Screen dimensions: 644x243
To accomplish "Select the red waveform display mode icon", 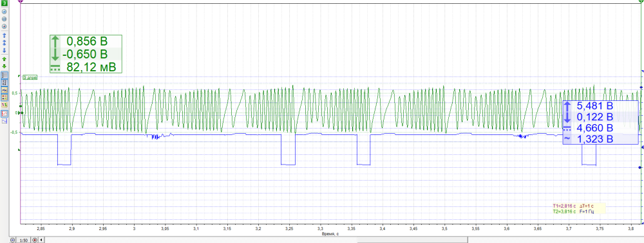I will coord(5,114).
